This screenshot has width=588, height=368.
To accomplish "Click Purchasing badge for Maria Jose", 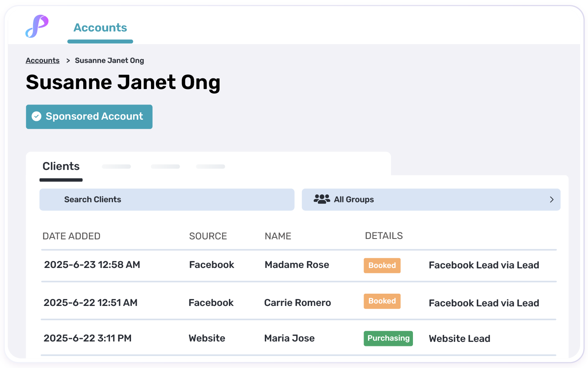I will 388,338.
